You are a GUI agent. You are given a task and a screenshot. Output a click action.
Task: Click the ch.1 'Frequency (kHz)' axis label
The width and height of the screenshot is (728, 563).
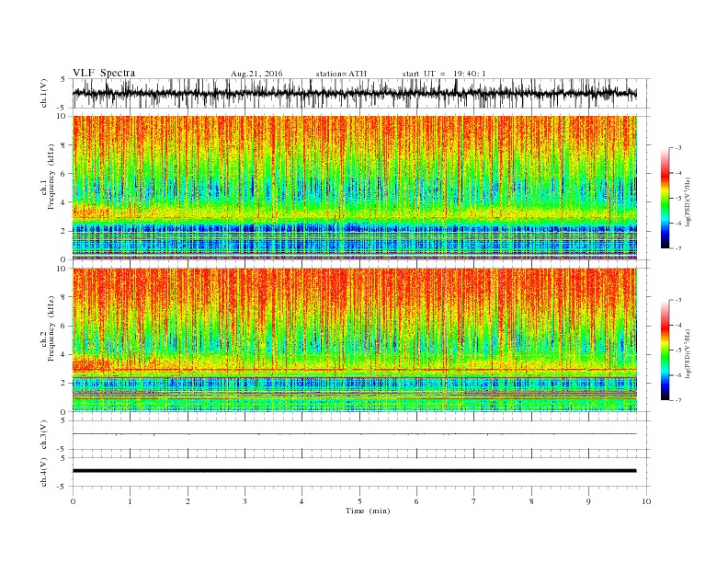[x=51, y=177]
